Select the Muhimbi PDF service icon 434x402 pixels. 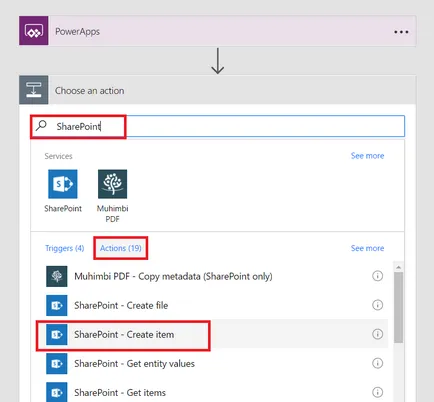click(x=112, y=184)
